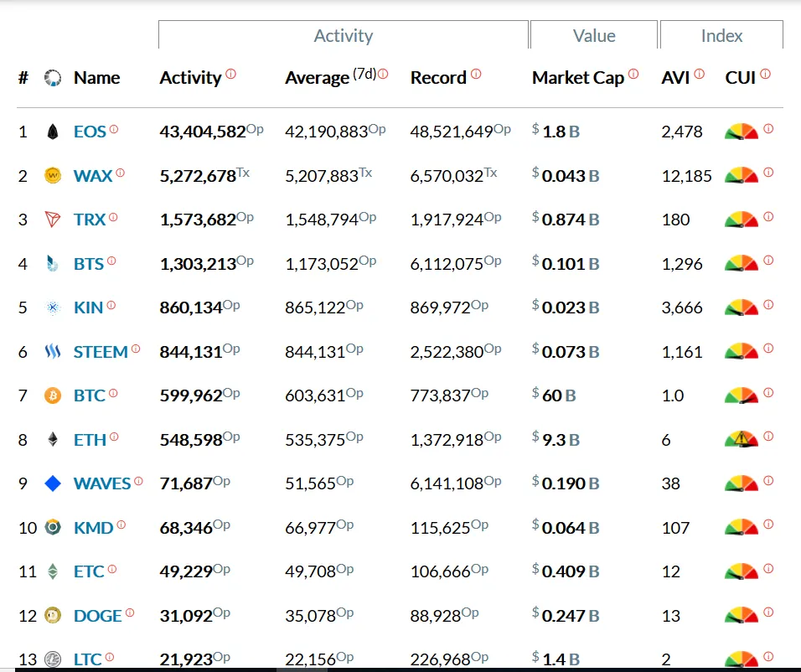Click the CUI gauge icon in DOGE row
This screenshot has width=801, height=672.
tap(742, 615)
